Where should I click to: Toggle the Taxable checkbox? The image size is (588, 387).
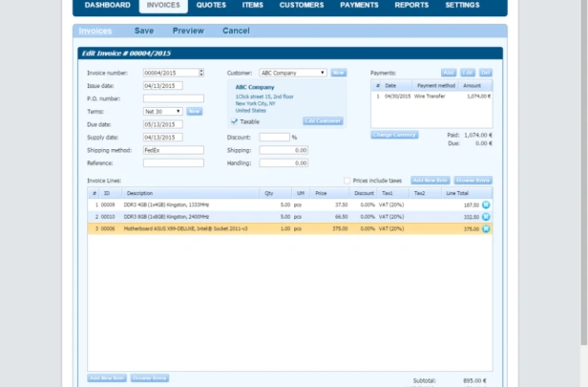235,121
